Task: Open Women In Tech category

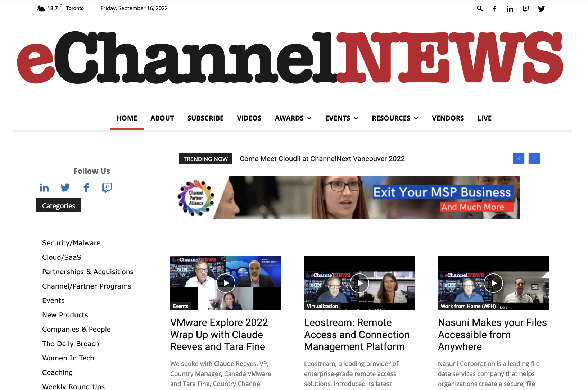Action: (x=68, y=358)
